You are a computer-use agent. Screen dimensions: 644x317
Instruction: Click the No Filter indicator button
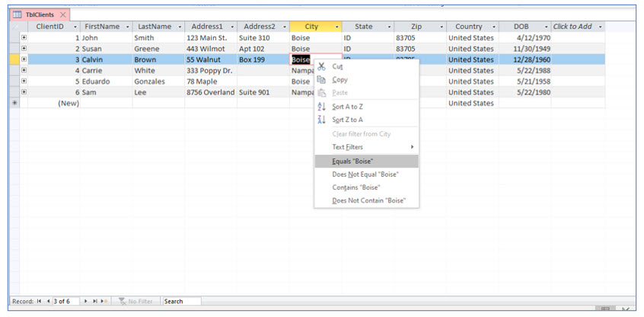(x=136, y=301)
